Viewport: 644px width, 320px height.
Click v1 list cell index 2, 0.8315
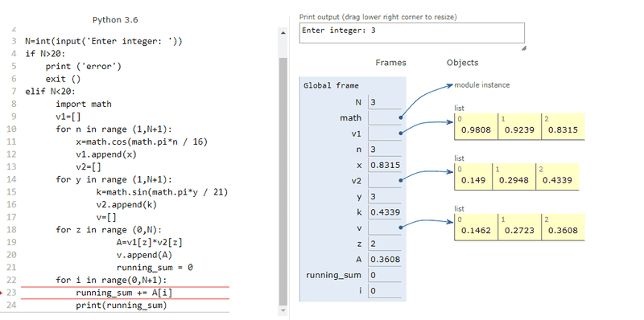pyautogui.click(x=563, y=126)
